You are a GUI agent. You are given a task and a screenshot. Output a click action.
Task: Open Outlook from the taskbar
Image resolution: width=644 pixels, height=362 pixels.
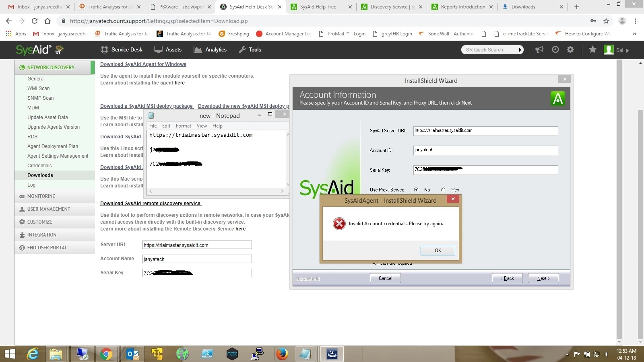[x=133, y=354]
